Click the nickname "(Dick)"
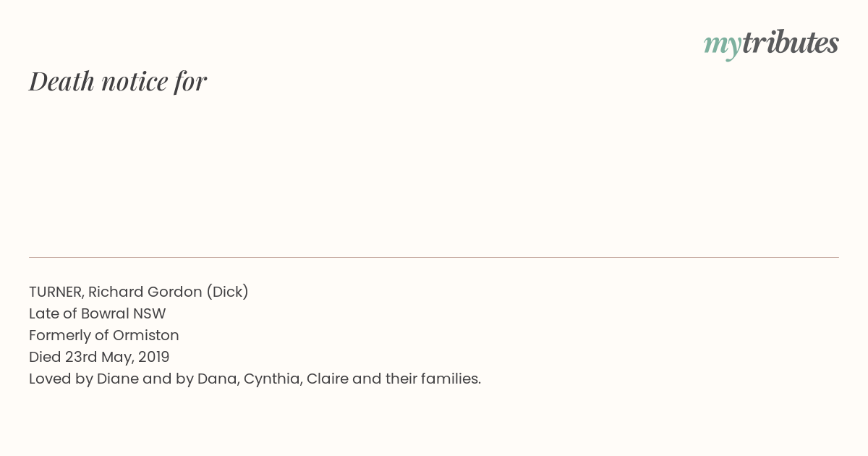The width and height of the screenshot is (868, 456). (227, 292)
